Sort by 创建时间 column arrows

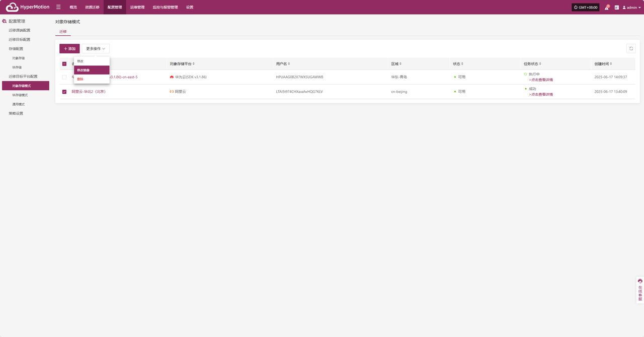click(x=611, y=64)
